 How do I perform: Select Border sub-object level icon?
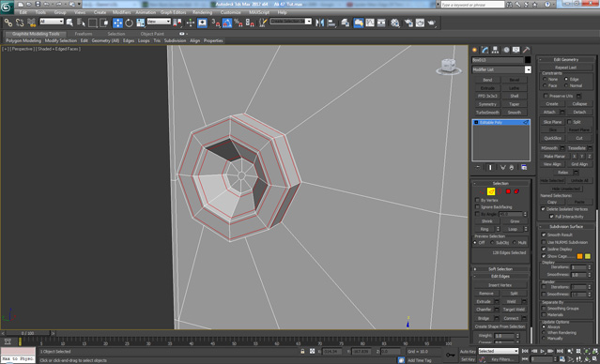500,191
